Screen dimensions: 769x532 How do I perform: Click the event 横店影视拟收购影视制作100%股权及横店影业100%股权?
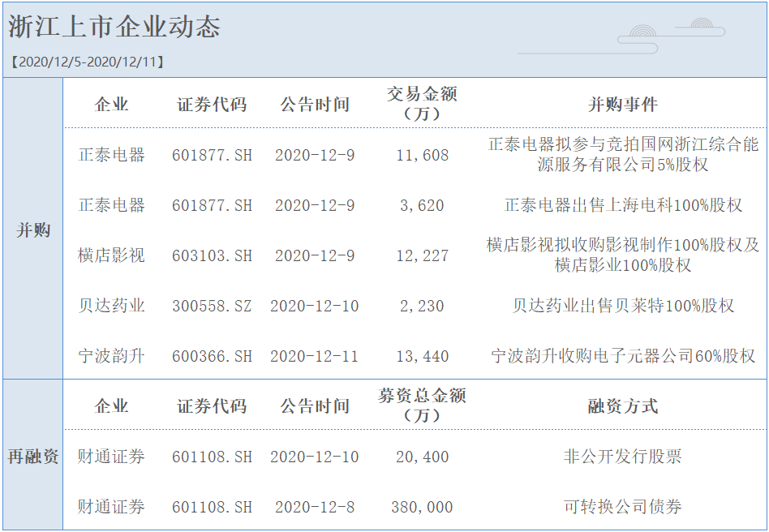623,255
